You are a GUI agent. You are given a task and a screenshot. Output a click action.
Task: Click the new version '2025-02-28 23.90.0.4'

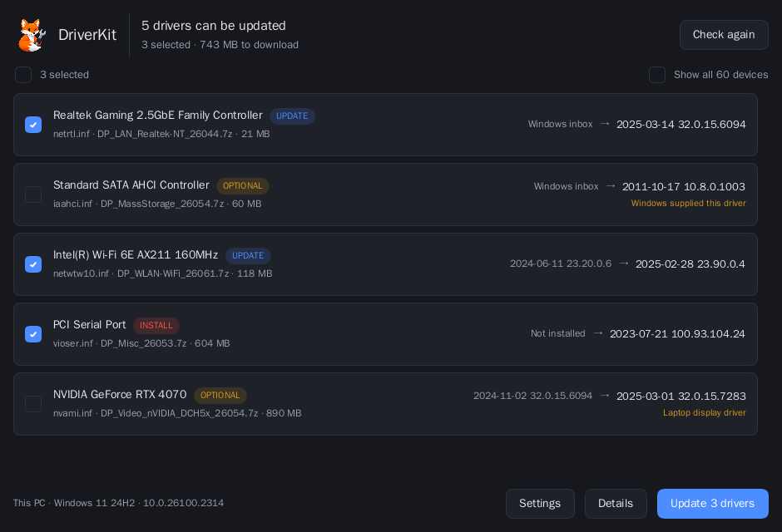(x=690, y=264)
